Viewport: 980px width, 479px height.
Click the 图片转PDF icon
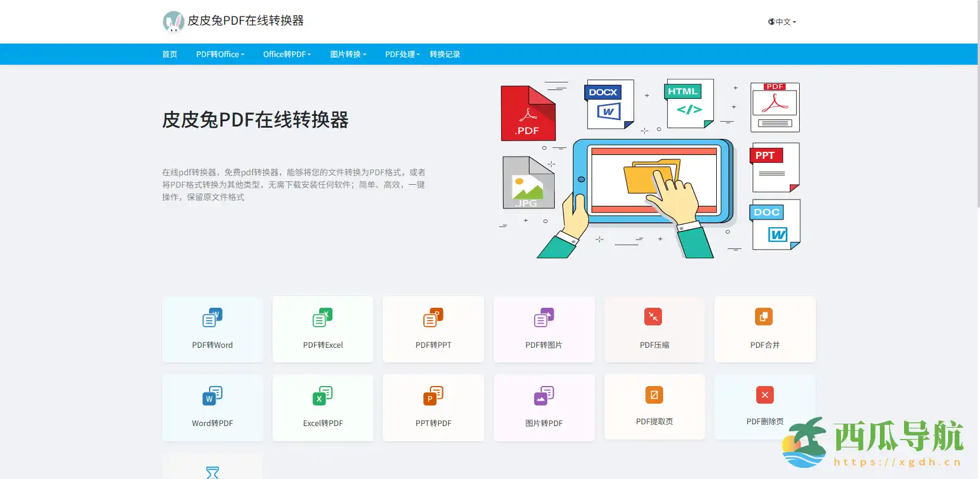click(x=544, y=396)
